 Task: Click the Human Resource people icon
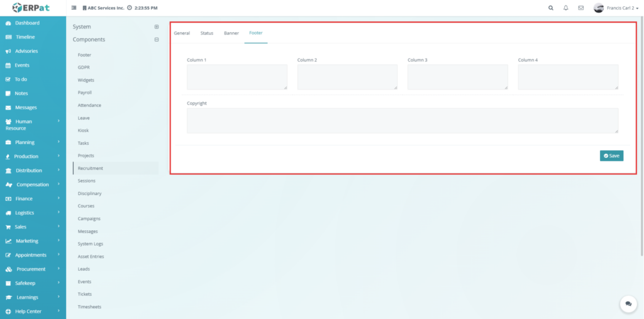pos(8,121)
